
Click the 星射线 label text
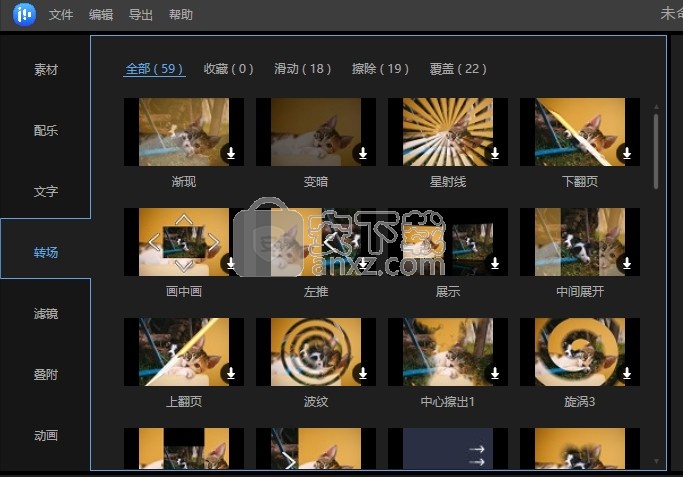click(448, 181)
